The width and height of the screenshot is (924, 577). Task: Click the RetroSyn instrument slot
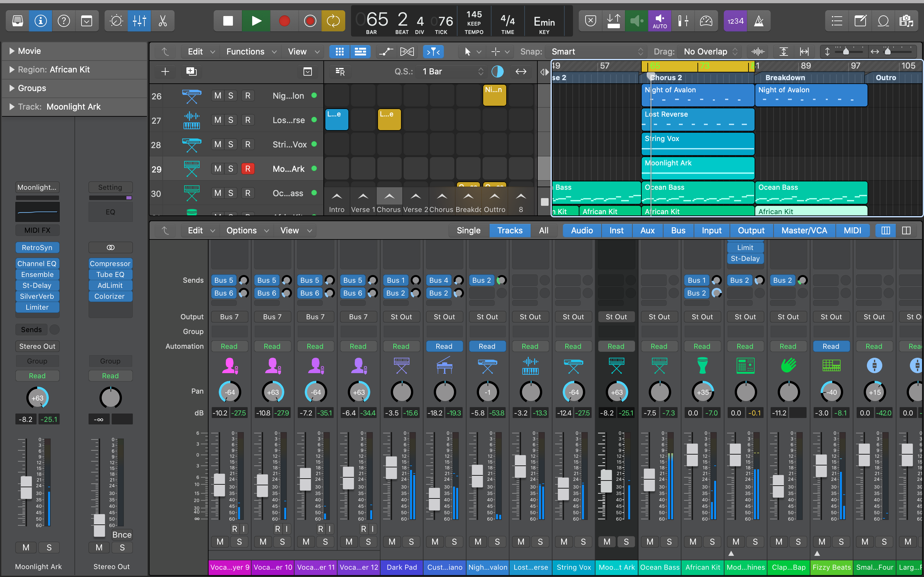(37, 248)
